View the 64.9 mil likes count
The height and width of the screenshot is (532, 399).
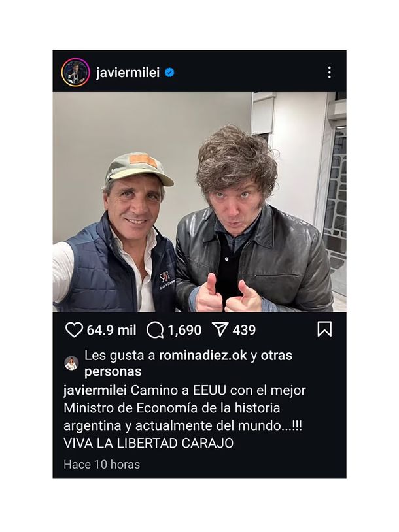coord(111,330)
